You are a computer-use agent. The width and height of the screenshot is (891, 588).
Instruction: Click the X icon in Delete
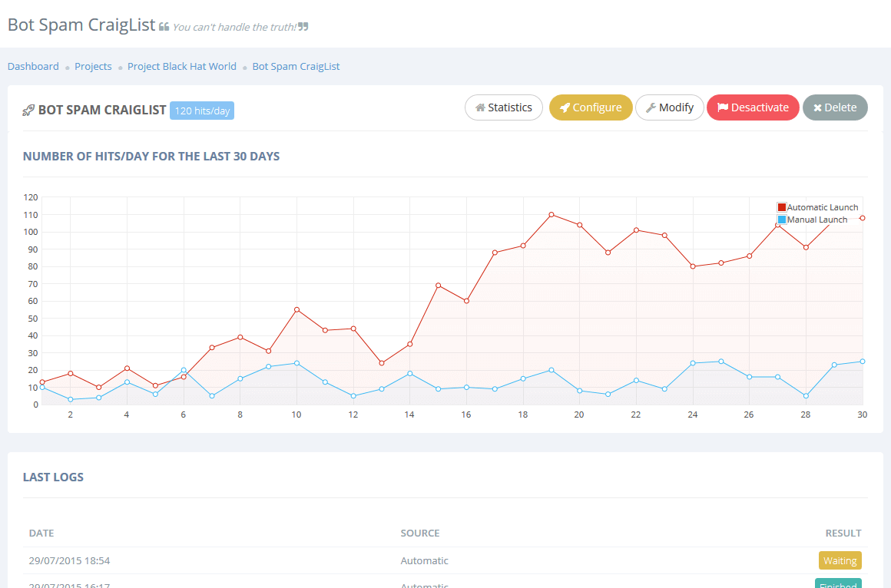(x=818, y=108)
